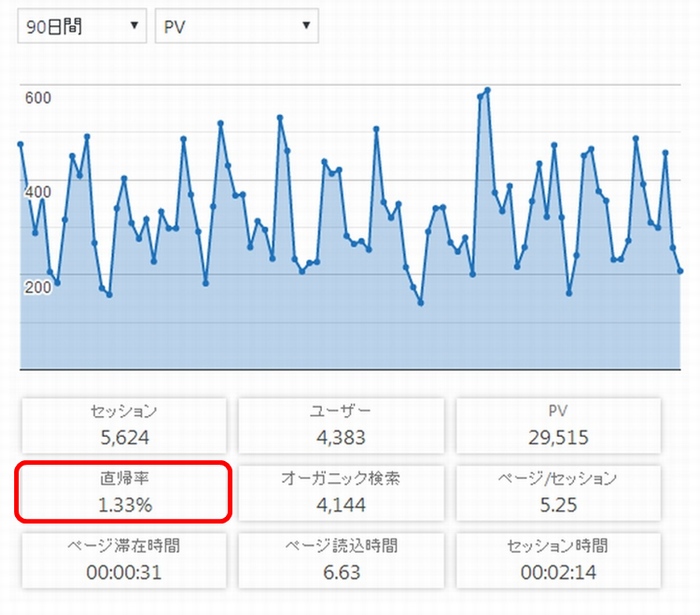Open the 90日間 period dropdown
700x615 pixels.
tap(82, 26)
